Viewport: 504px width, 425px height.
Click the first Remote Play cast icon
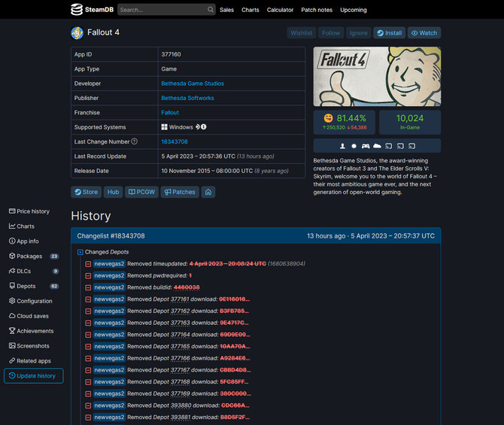tap(389, 146)
